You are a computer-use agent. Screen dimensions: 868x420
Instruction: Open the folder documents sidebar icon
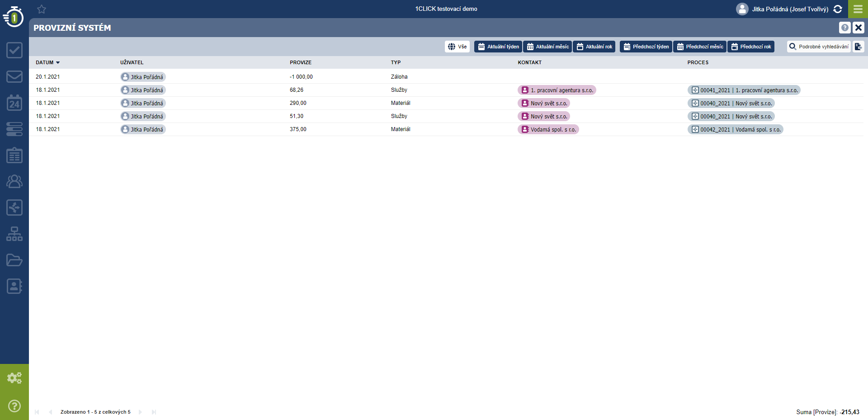[14, 260]
